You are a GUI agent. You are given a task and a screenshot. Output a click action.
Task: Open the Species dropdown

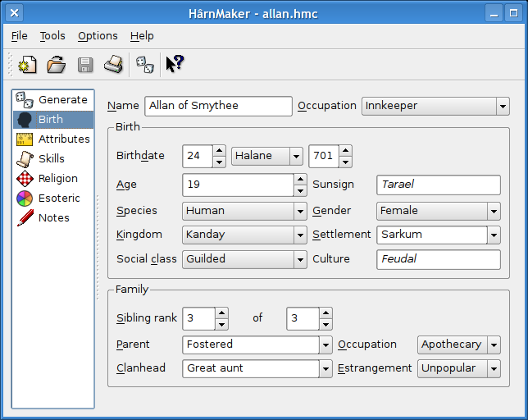(244, 211)
